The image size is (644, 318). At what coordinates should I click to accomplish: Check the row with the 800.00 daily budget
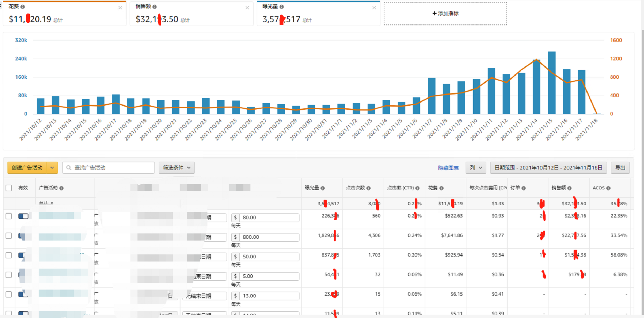[9, 236]
